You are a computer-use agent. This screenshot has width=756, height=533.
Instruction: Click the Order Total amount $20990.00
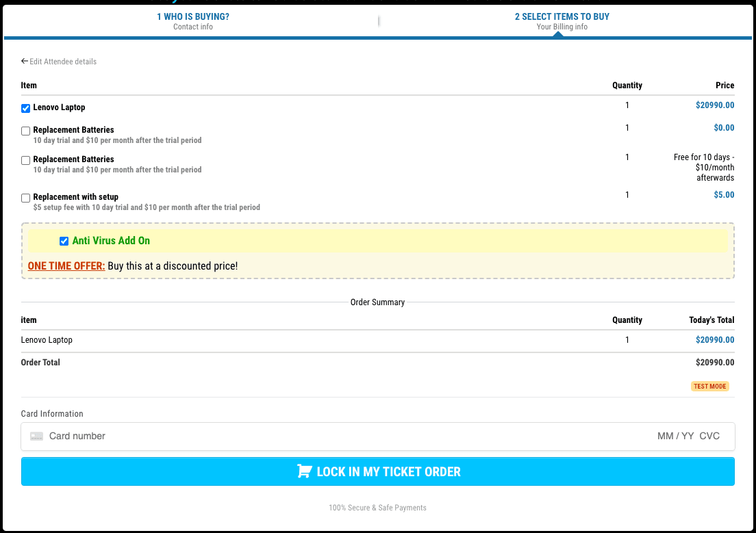tap(714, 363)
